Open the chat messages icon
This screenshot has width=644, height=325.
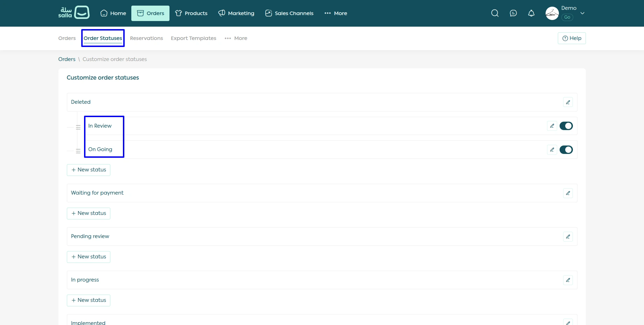pyautogui.click(x=513, y=13)
